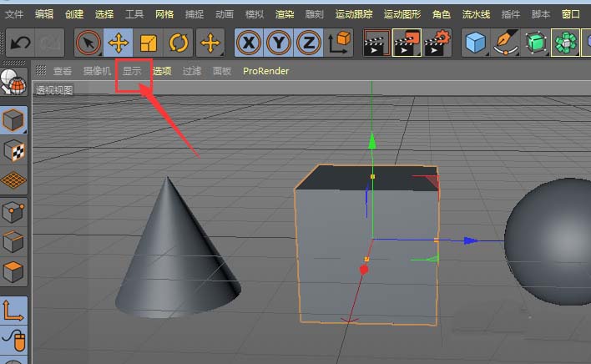Click the 透视视图 viewport label

pyautogui.click(x=54, y=90)
